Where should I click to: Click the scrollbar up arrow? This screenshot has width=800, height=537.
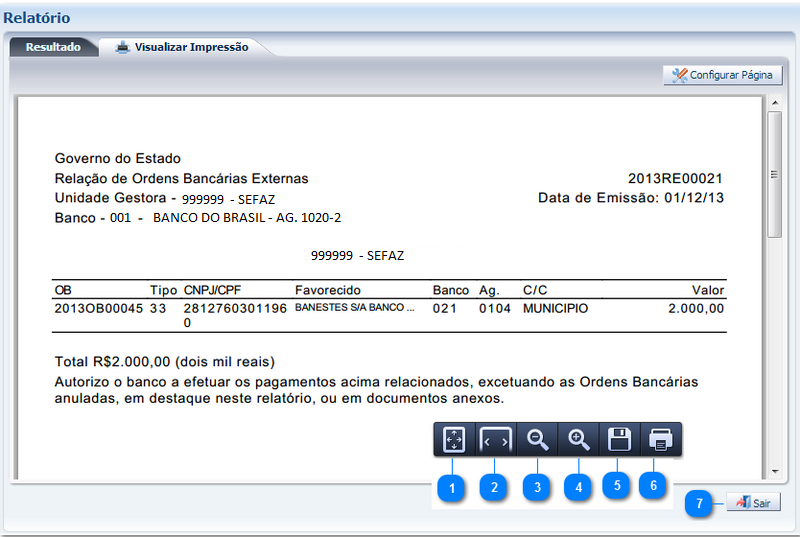pyautogui.click(x=774, y=103)
